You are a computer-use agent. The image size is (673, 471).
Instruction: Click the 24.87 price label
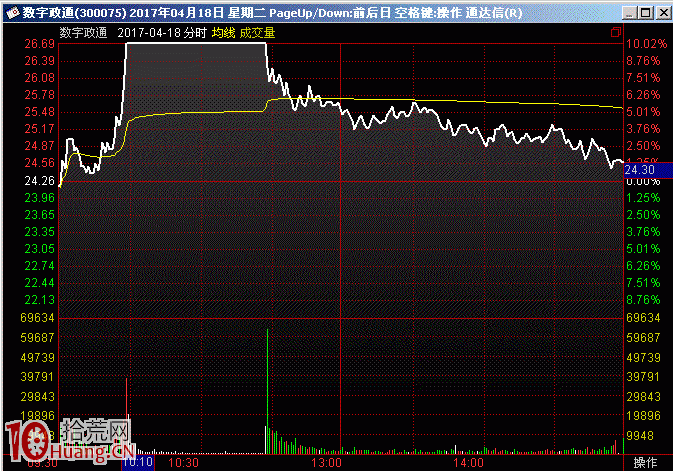tap(39, 146)
